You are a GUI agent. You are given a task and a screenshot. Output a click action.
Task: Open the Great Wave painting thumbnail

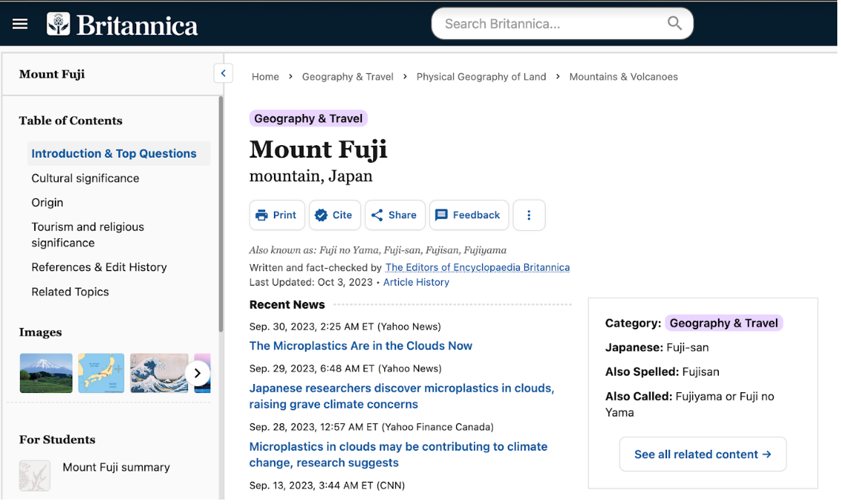[159, 373]
